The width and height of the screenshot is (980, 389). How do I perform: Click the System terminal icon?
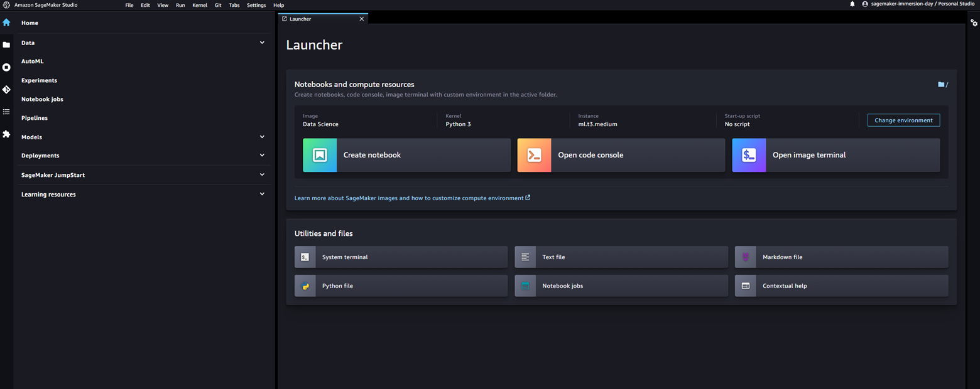(x=305, y=257)
